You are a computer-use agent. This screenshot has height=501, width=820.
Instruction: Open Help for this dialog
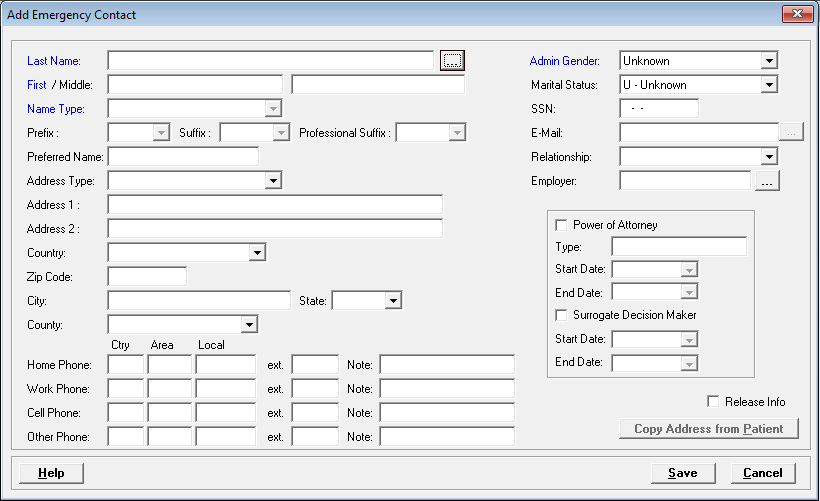[50, 473]
